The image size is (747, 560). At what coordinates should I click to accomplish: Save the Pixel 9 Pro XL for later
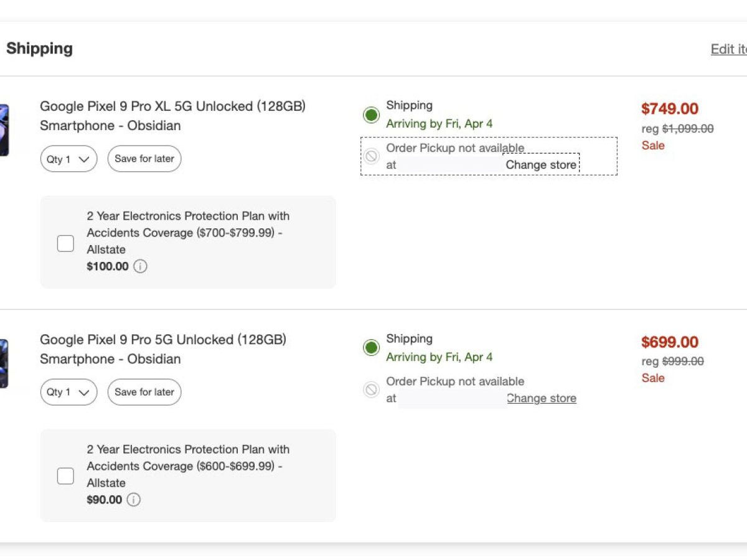click(144, 159)
